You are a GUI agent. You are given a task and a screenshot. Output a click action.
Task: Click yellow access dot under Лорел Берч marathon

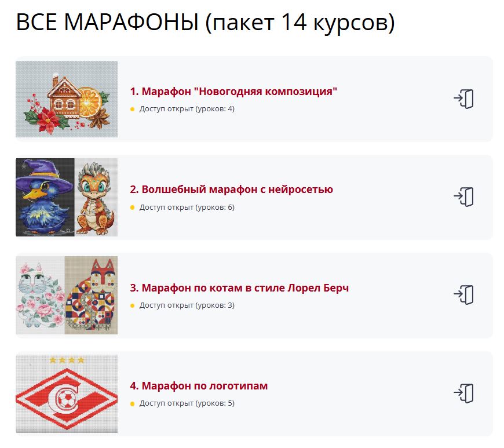point(132,305)
